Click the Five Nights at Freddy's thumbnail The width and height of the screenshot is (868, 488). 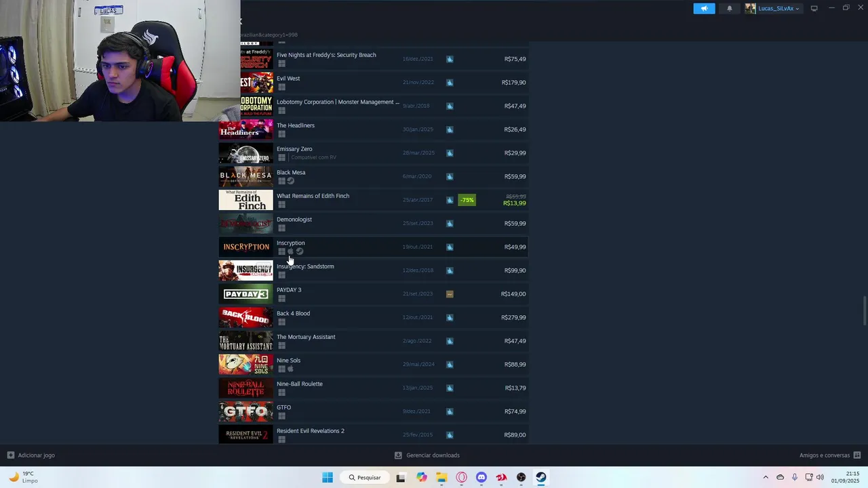click(256, 59)
